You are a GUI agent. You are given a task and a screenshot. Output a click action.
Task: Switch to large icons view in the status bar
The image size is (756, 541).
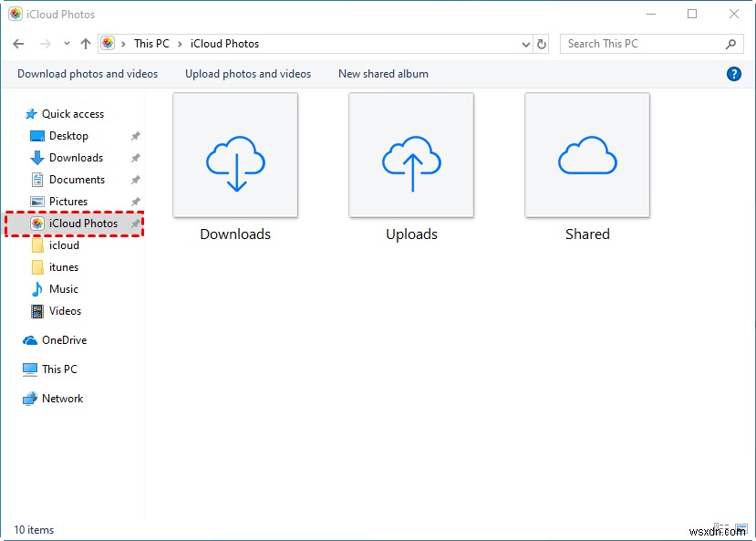[740, 527]
